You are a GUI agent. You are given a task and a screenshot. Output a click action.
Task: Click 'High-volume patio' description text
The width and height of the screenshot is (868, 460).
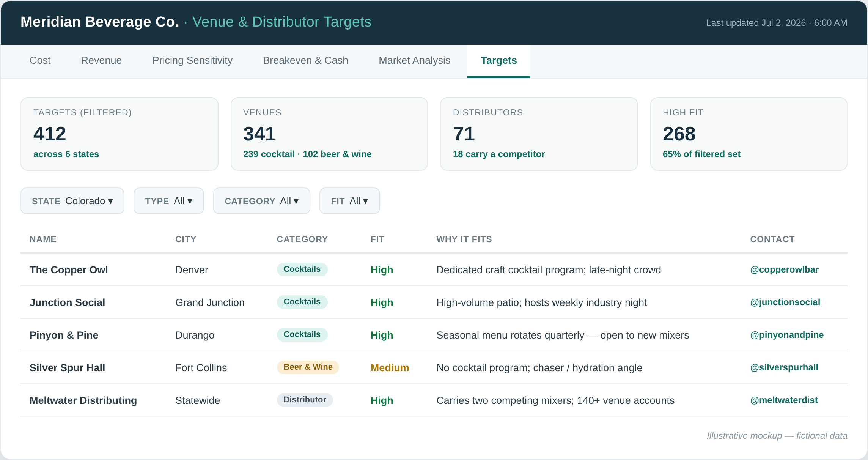coord(541,302)
